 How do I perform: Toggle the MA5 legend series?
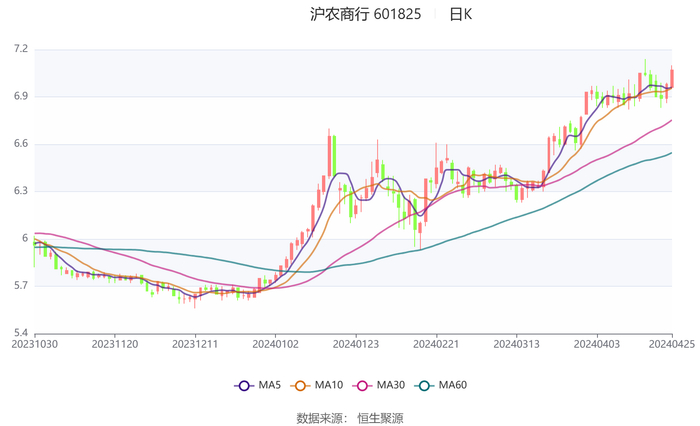click(258, 385)
